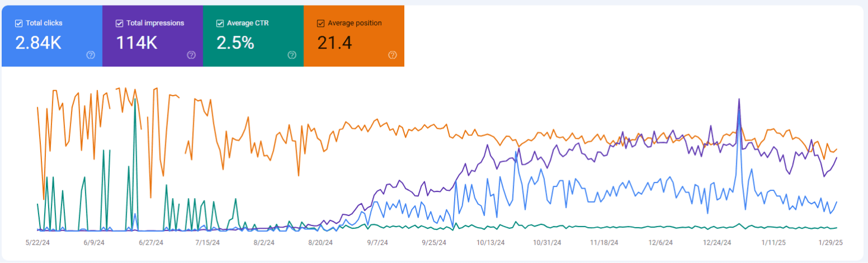Disable the Average CTR checkbox
This screenshot has height=263, width=868.
point(220,23)
